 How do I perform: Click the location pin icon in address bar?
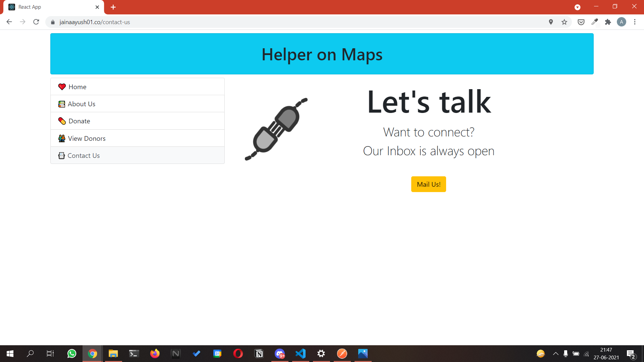coord(551,22)
